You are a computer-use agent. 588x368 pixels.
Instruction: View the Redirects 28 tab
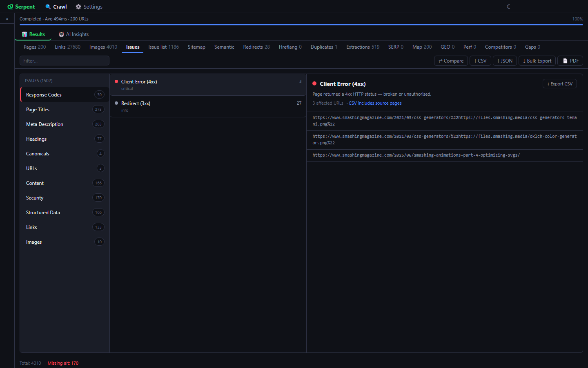click(256, 47)
